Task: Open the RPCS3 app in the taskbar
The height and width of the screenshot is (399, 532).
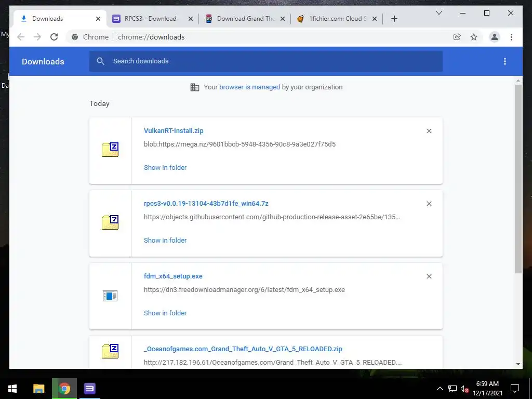Action: click(89, 389)
